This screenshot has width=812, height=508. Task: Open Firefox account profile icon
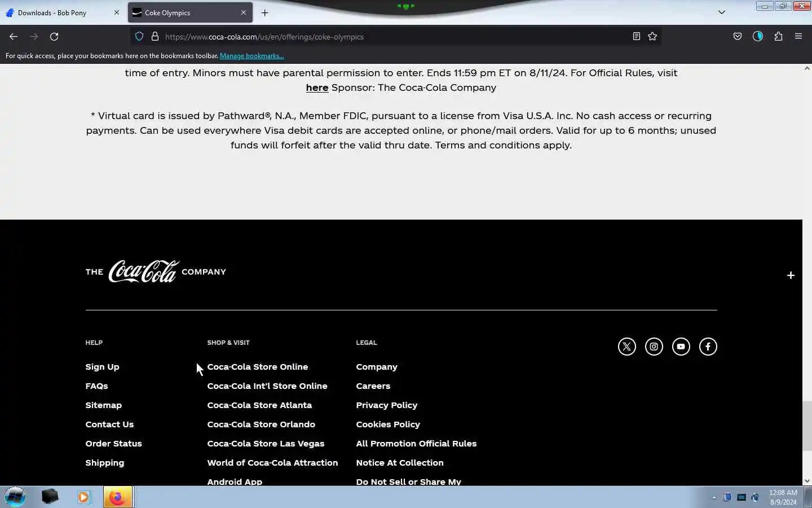758,37
